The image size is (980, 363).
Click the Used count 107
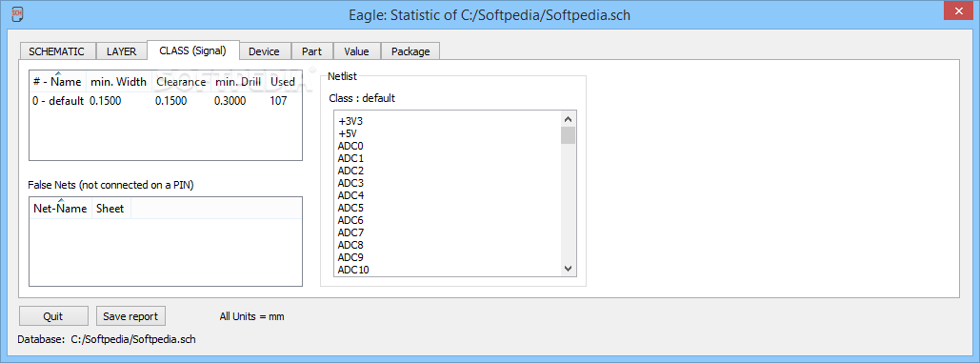[x=278, y=101]
